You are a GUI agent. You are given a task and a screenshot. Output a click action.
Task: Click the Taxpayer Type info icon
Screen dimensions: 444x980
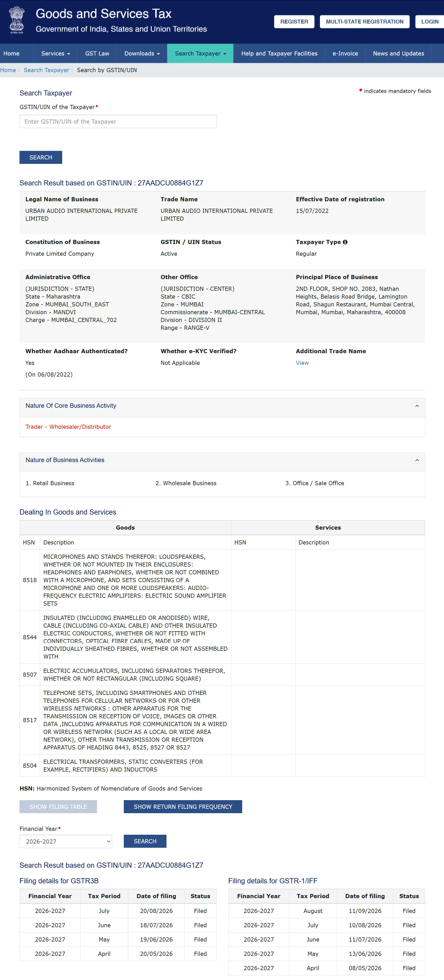point(345,242)
